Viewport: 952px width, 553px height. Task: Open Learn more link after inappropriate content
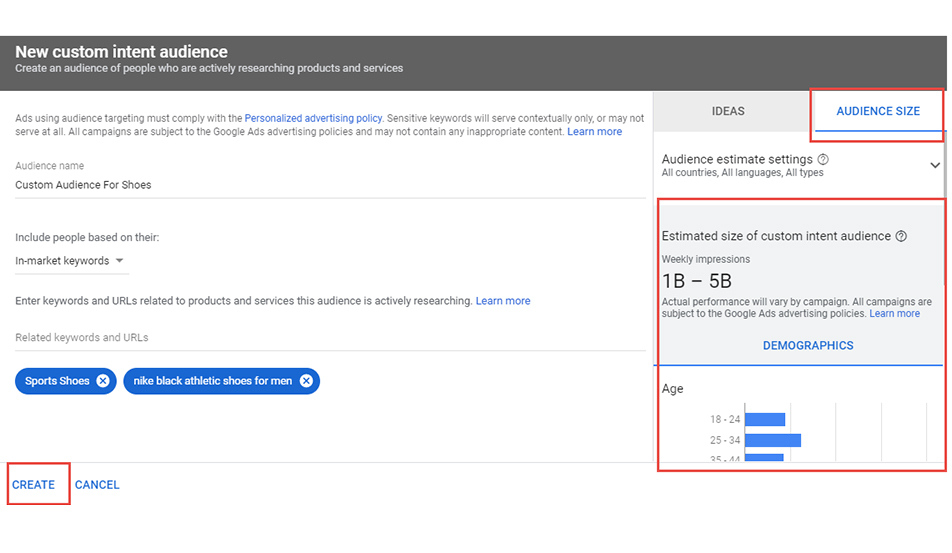(594, 131)
